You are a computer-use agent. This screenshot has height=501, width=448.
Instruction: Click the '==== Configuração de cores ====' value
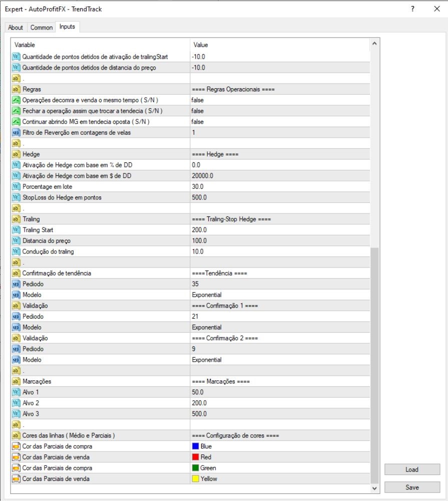click(235, 435)
